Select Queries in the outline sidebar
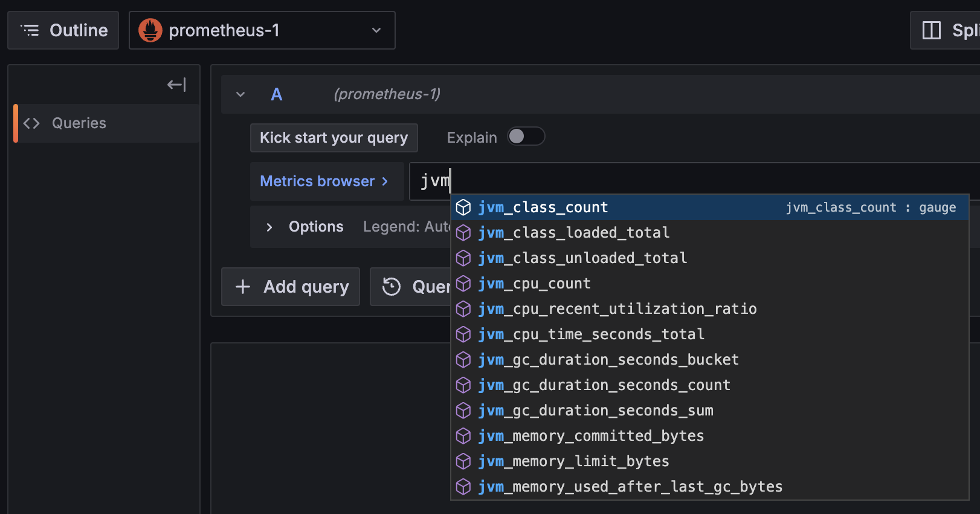 click(x=106, y=123)
